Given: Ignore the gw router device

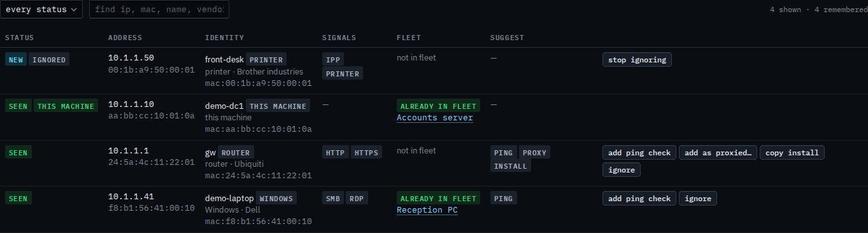Looking at the screenshot, I should coord(621,170).
